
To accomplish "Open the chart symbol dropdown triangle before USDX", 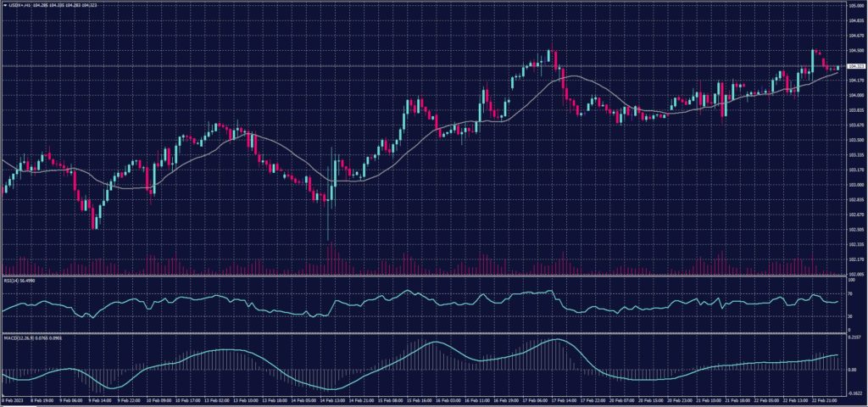I will (x=5, y=7).
